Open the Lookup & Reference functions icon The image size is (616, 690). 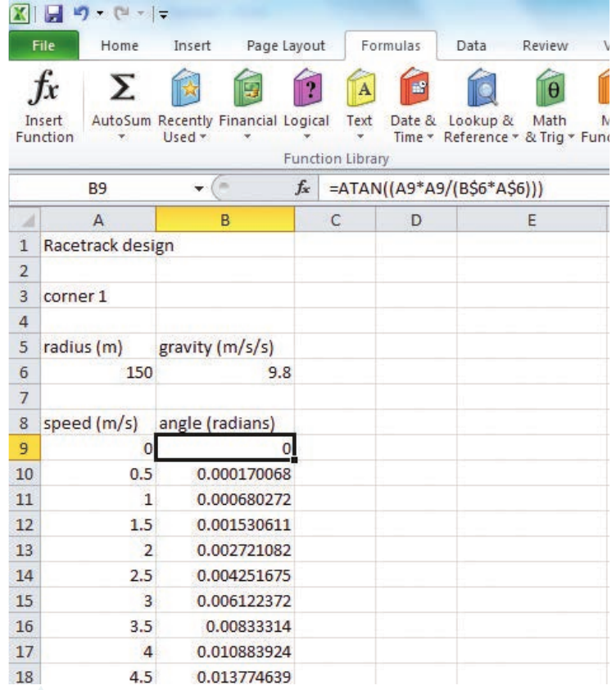482,88
